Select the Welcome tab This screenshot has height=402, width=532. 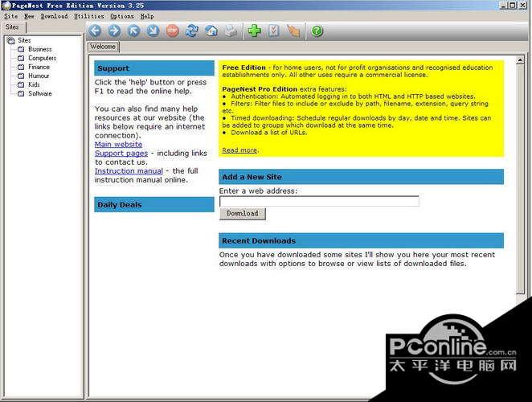pyautogui.click(x=103, y=47)
